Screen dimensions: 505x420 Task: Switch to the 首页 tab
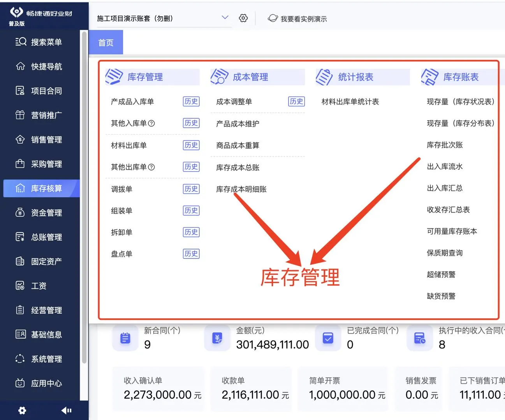106,42
